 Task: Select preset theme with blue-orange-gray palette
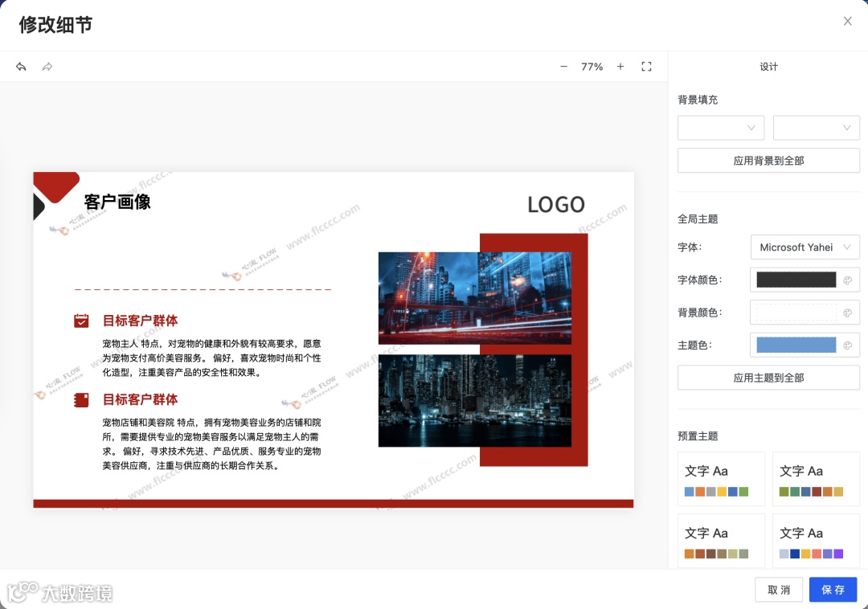[x=721, y=479]
